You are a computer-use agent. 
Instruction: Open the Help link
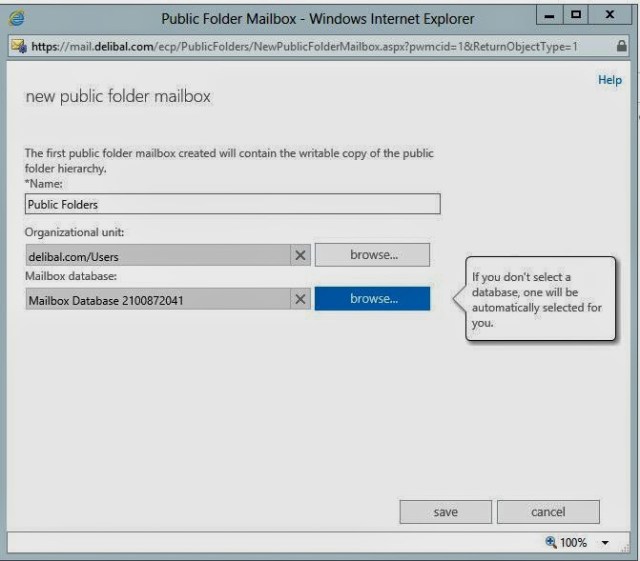coord(609,80)
